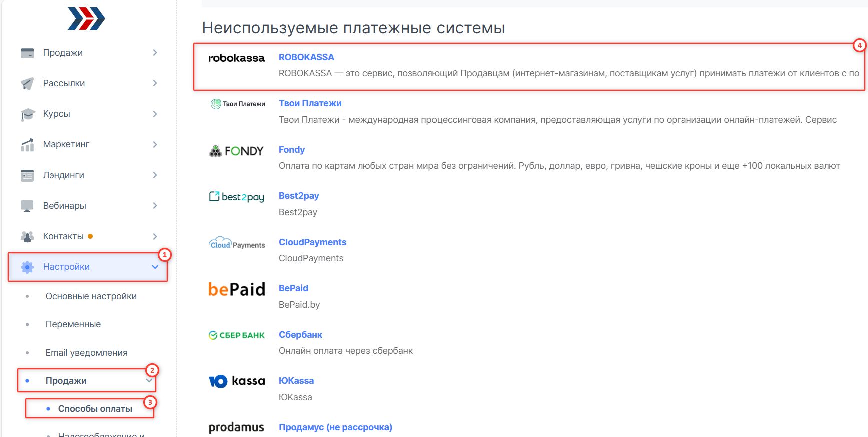Click the FONDY logo image
Image resolution: width=868 pixels, height=437 pixels.
(x=236, y=151)
